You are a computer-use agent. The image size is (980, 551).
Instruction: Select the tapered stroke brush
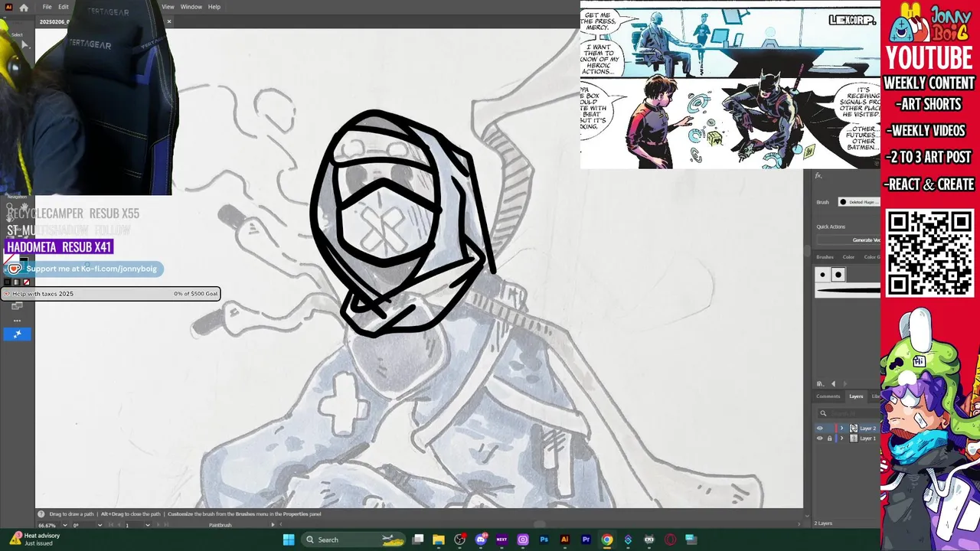coord(848,290)
